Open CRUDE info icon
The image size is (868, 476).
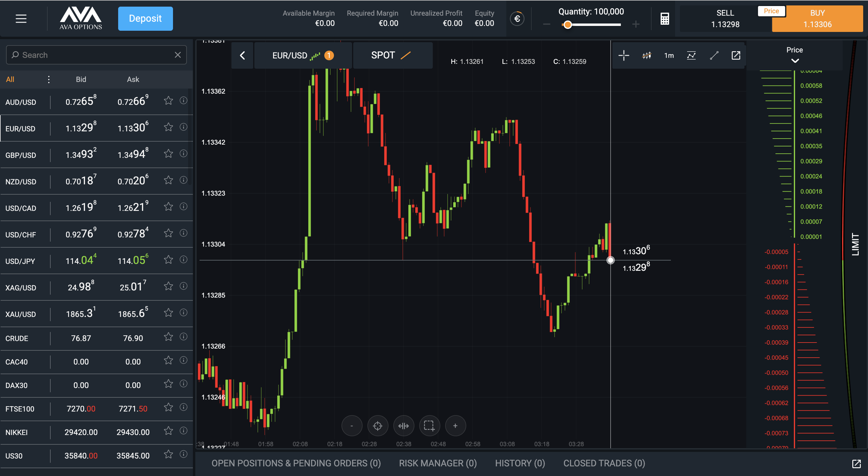(x=183, y=337)
